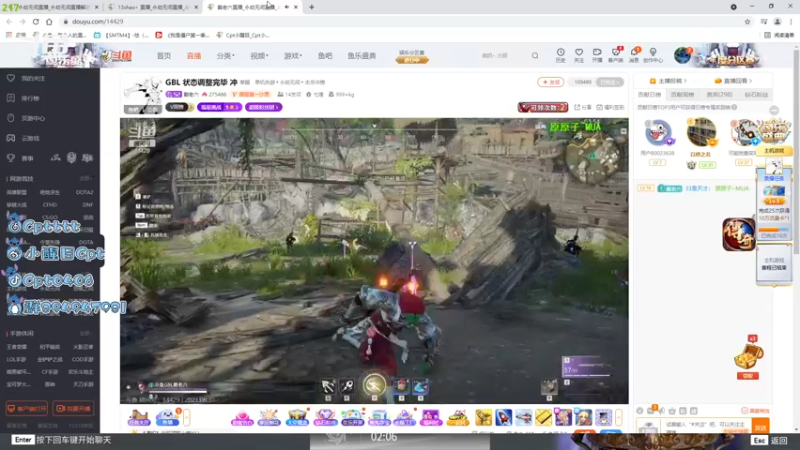Click the rocket gift icon
Screen dimensions: 800x450
coord(504,417)
